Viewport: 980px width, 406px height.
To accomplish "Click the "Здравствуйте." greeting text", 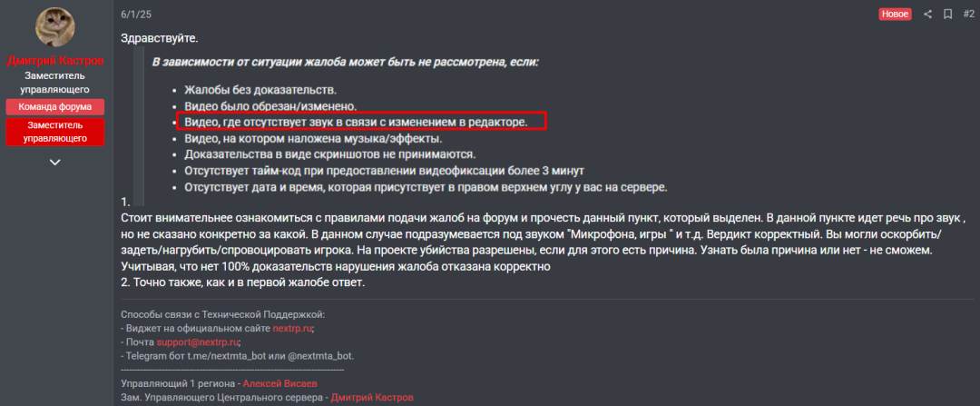I will click(159, 38).
